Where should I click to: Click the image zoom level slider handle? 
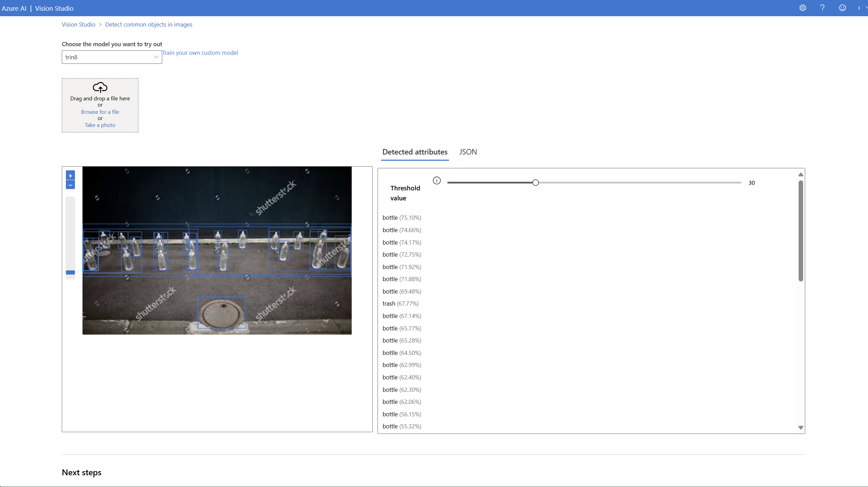pyautogui.click(x=70, y=272)
